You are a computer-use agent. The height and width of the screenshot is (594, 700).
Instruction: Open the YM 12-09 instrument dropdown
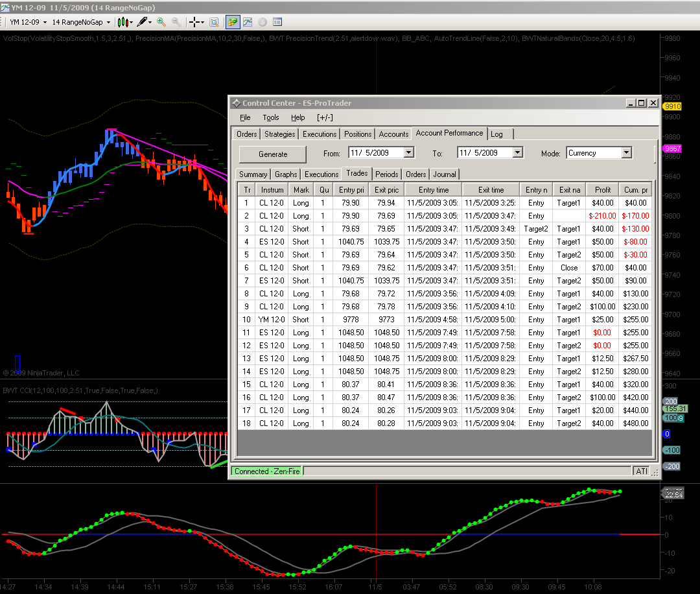pos(29,22)
